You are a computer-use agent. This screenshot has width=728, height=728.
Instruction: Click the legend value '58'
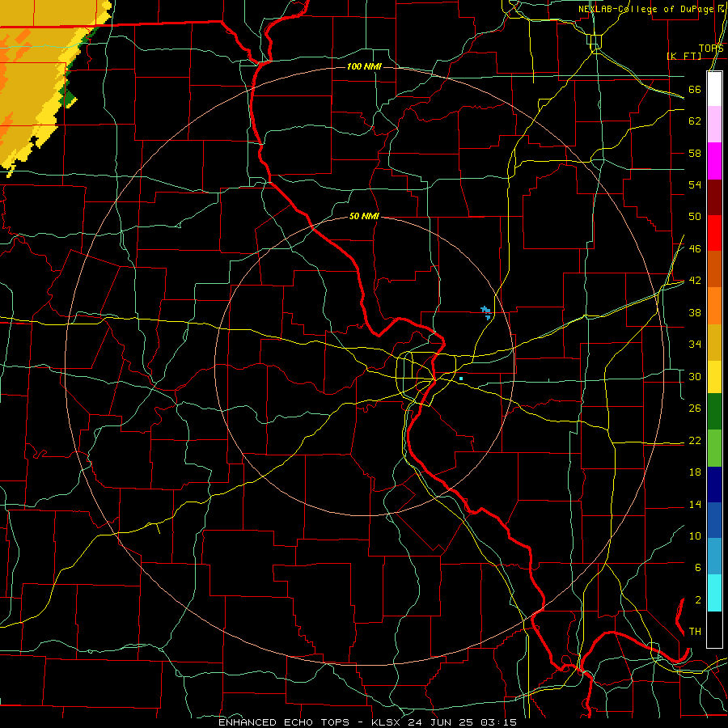(x=695, y=153)
